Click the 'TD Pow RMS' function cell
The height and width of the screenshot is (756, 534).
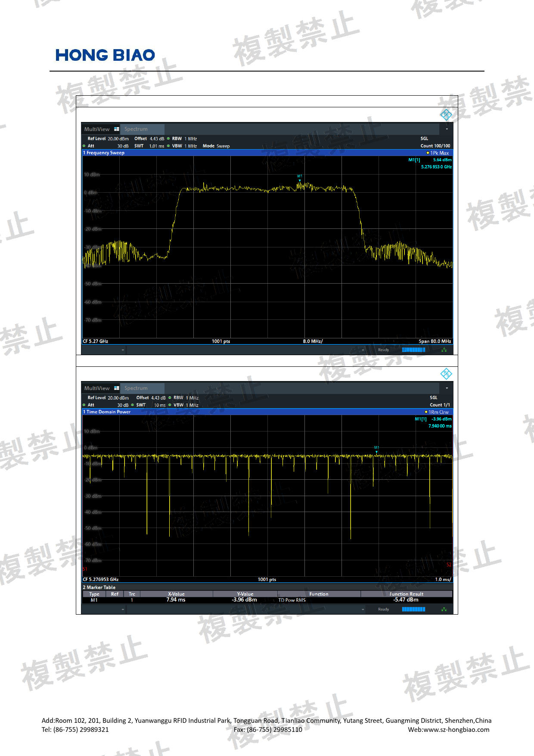[292, 600]
